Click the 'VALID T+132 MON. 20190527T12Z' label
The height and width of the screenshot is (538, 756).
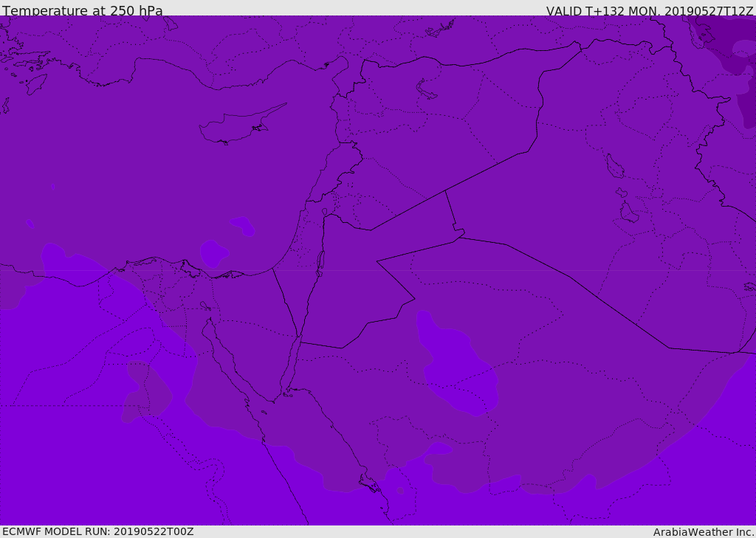(650, 10)
